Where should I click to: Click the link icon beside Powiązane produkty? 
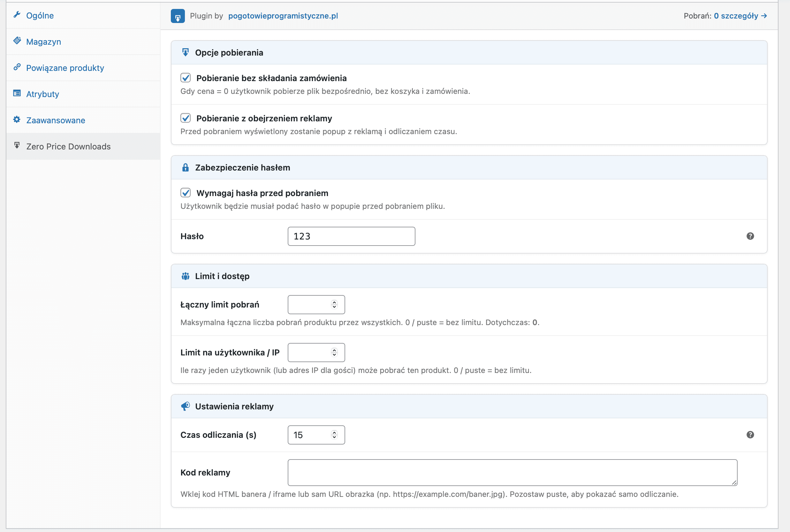pyautogui.click(x=17, y=67)
